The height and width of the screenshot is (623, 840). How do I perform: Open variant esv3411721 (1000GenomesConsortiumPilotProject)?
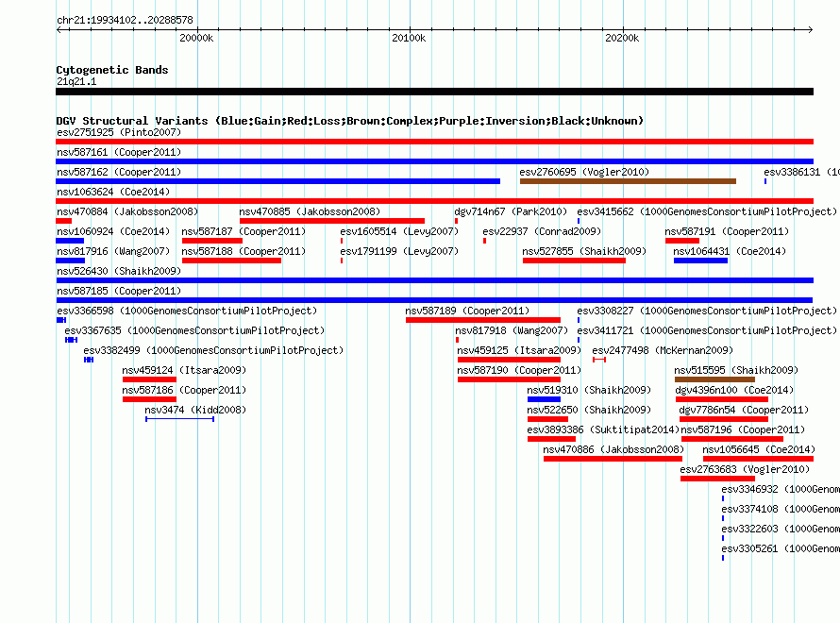click(x=707, y=330)
